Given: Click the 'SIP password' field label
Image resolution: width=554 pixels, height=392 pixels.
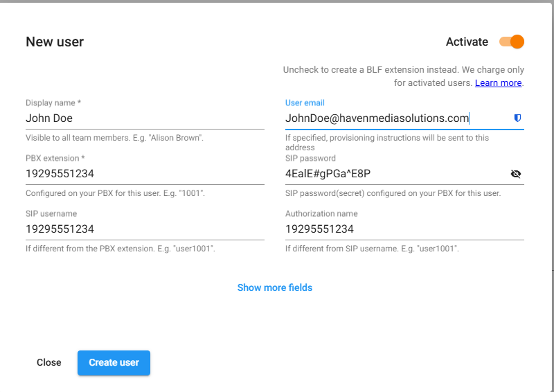Looking at the screenshot, I should pyautogui.click(x=310, y=158).
